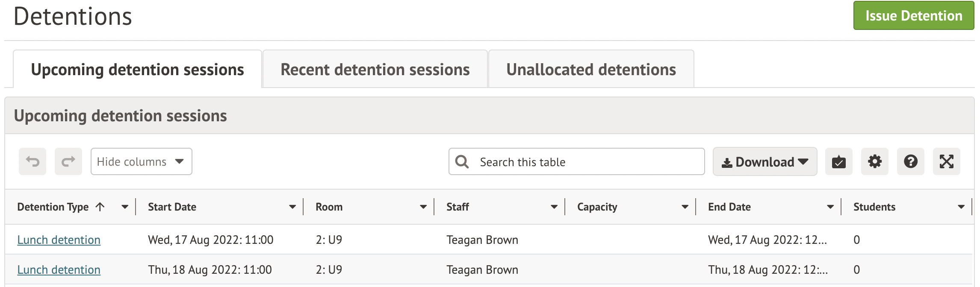Open the Hide columns dropdown

(141, 162)
